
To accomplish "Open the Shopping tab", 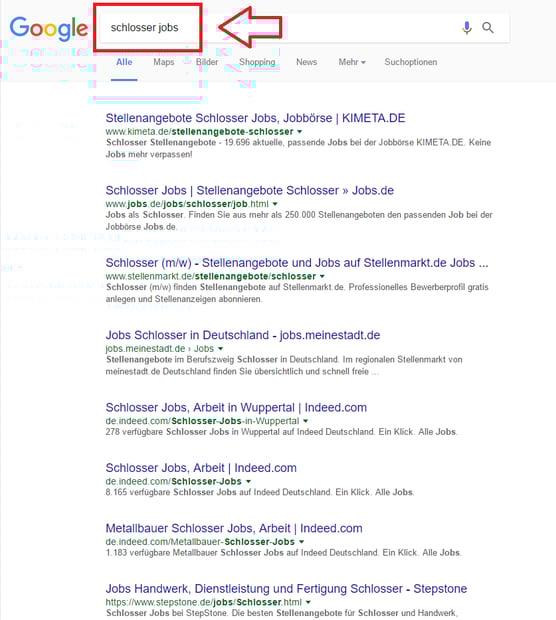I will tap(257, 62).
